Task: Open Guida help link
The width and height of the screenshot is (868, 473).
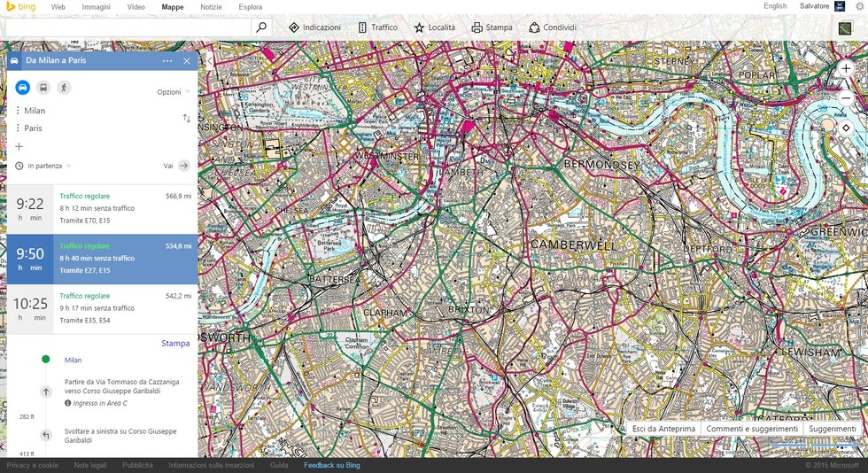Action: point(279,465)
